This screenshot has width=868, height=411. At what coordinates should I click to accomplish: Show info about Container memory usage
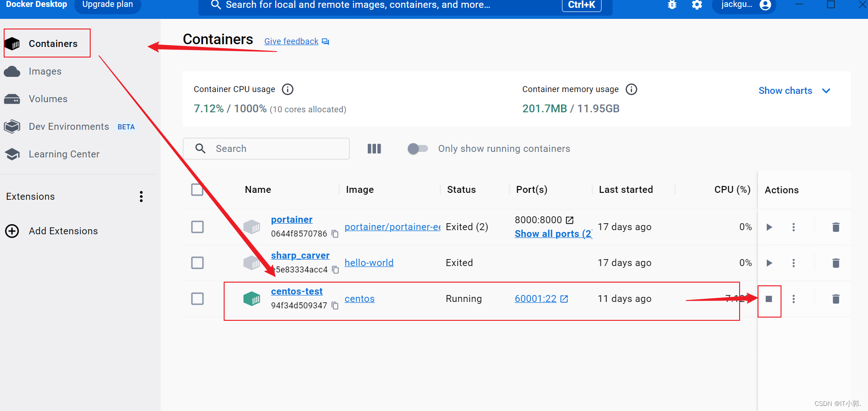coord(631,89)
